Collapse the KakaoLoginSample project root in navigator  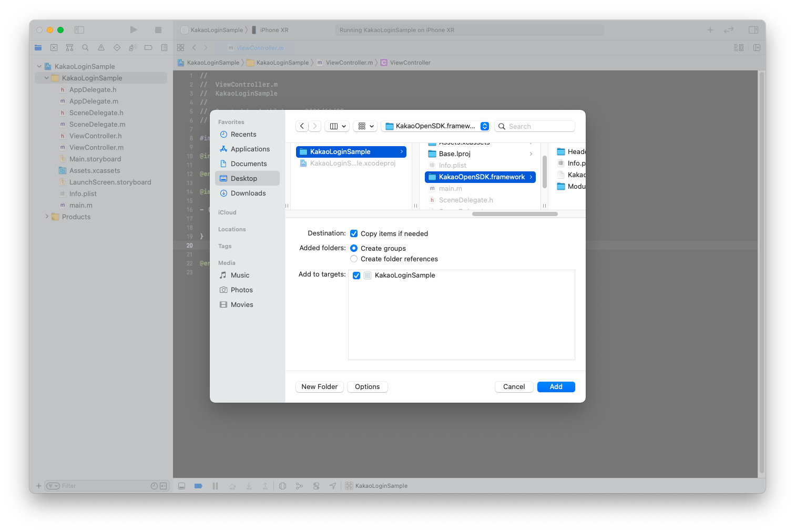[39, 67]
